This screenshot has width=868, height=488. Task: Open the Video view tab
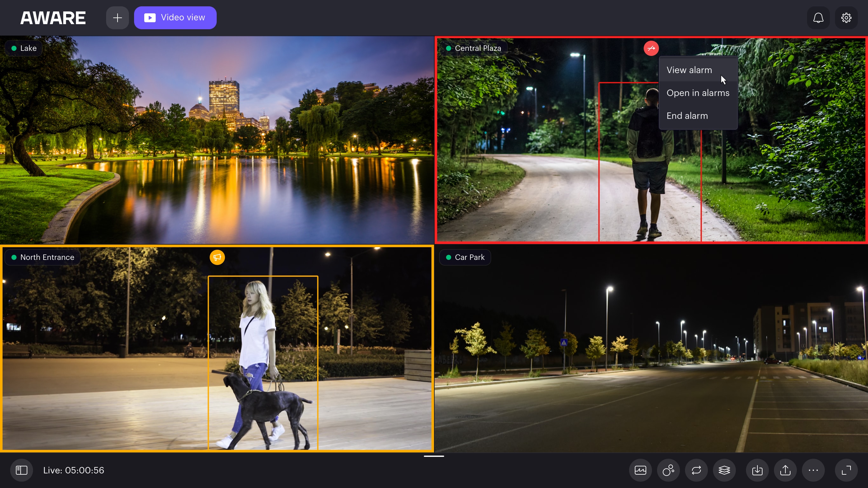click(x=175, y=17)
